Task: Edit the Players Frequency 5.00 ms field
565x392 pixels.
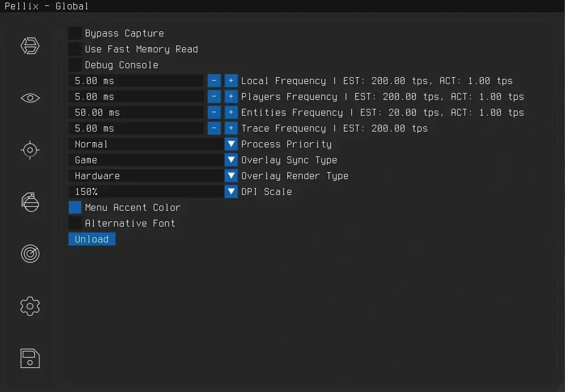Action: [136, 96]
